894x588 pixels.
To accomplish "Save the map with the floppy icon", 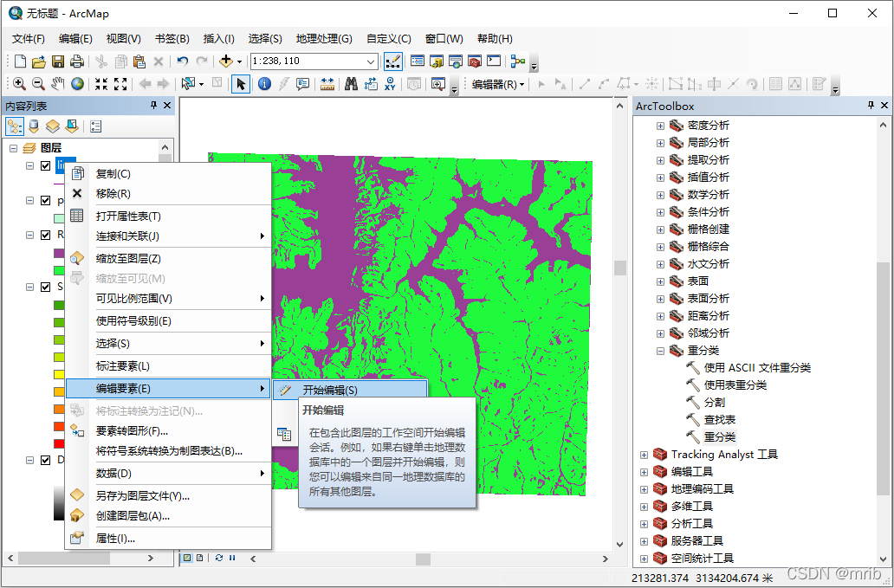I will tap(57, 61).
